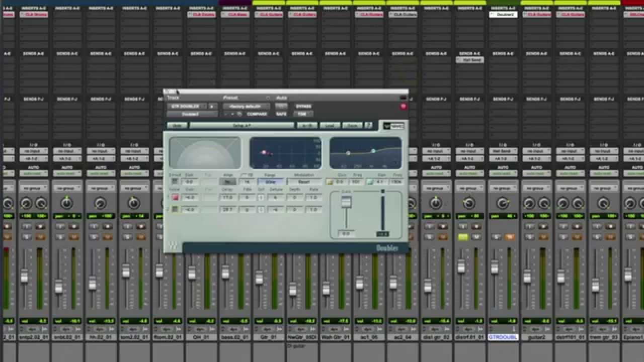Open the factory default preset menu

[x=247, y=107]
